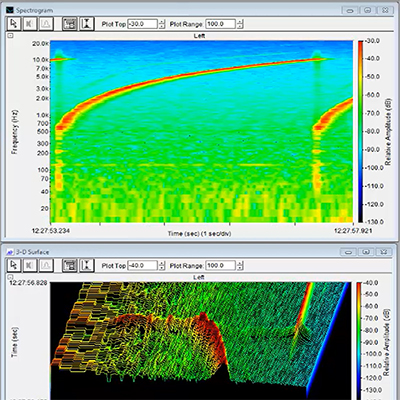Click the 'Time (sec) (1 sec/div)' axis label
400x400 pixels.
click(x=199, y=233)
